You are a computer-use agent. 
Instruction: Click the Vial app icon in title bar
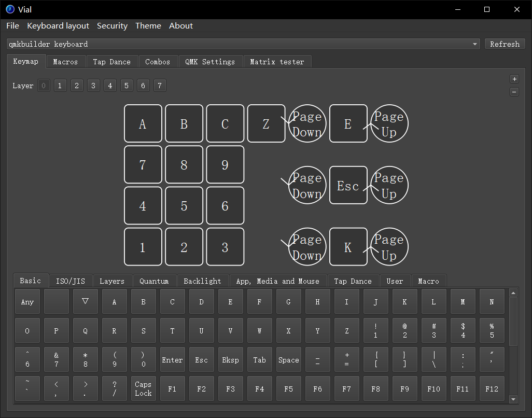pyautogui.click(x=10, y=9)
